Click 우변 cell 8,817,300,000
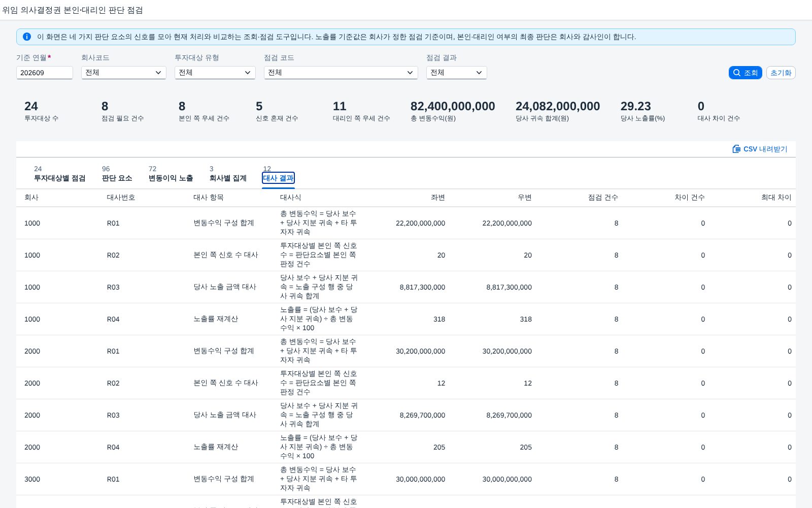 [x=509, y=287]
